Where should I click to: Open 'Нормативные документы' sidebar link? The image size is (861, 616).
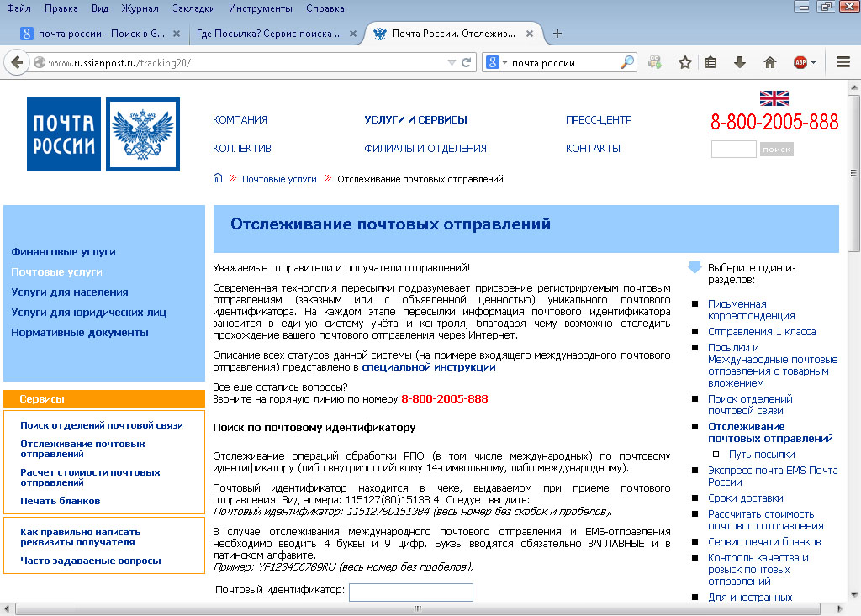tap(80, 332)
